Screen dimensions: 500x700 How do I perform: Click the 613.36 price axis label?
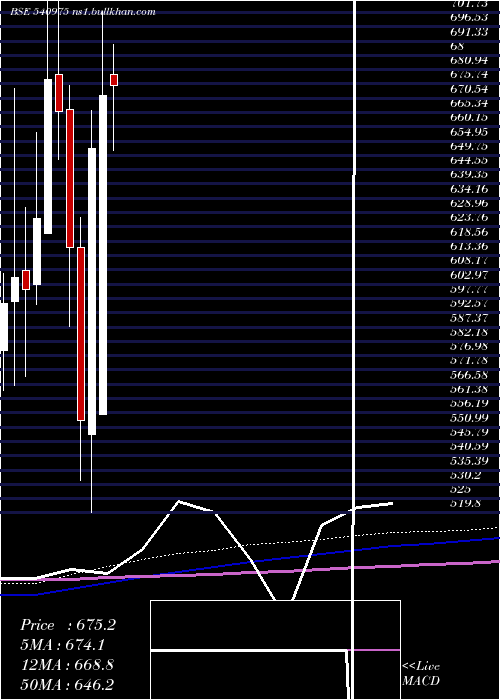(469, 246)
